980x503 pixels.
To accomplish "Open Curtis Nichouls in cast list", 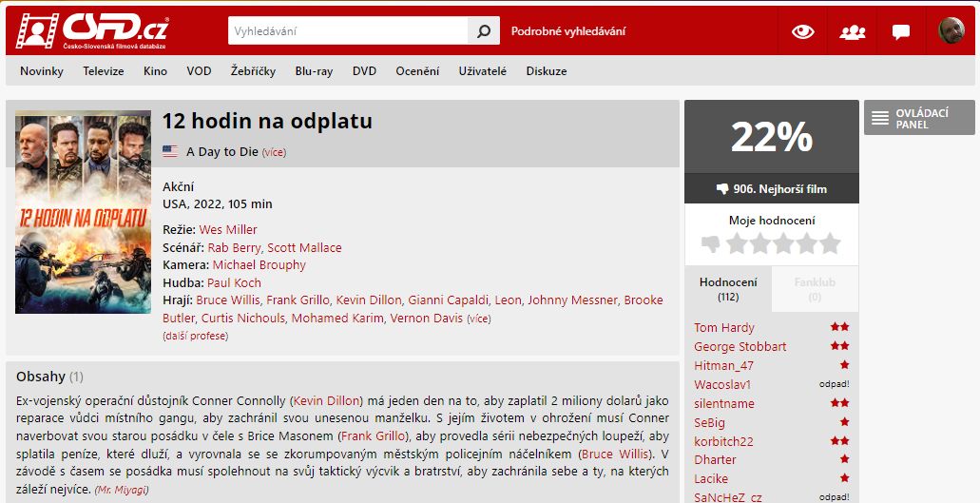I will click(243, 318).
